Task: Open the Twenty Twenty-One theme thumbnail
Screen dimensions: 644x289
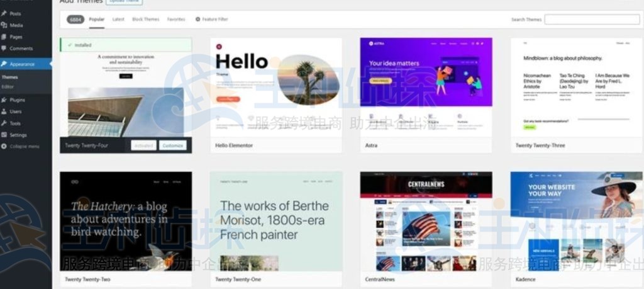Action: click(x=276, y=221)
